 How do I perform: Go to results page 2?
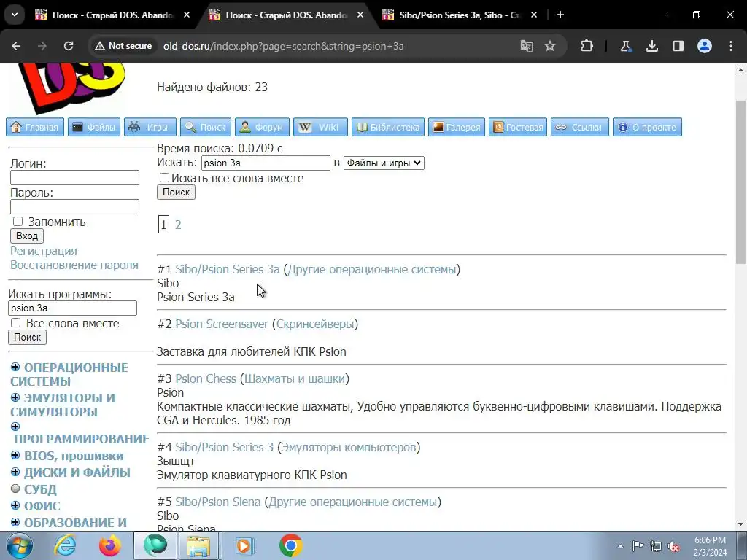coord(178,225)
